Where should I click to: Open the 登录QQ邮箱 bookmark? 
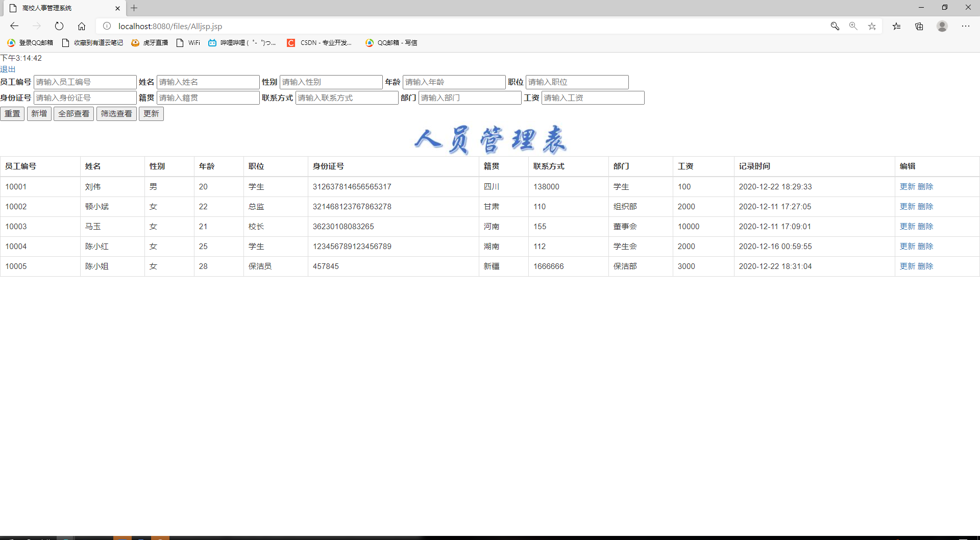pos(31,43)
